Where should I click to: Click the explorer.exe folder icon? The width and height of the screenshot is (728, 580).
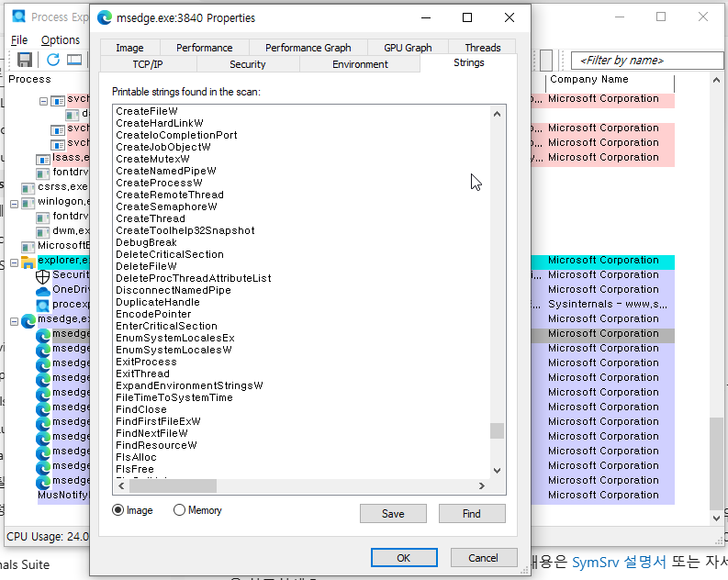click(28, 262)
